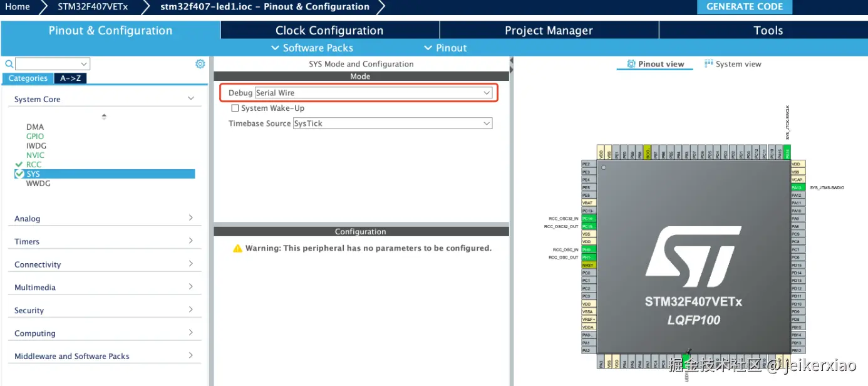Click the small sort arrows above DMA

click(104, 117)
